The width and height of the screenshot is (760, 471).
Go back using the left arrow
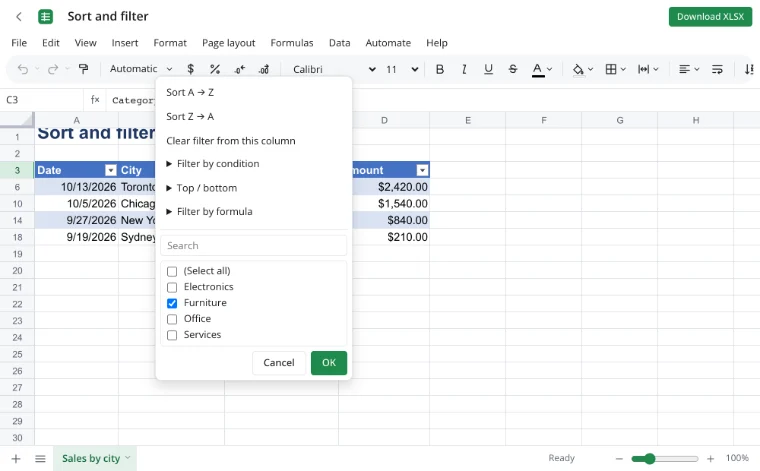19,16
